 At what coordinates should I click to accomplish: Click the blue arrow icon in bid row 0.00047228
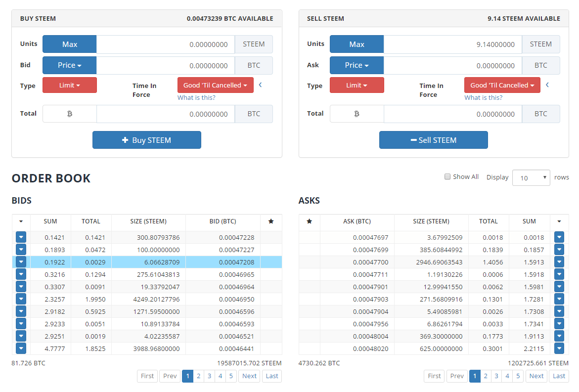click(21, 237)
